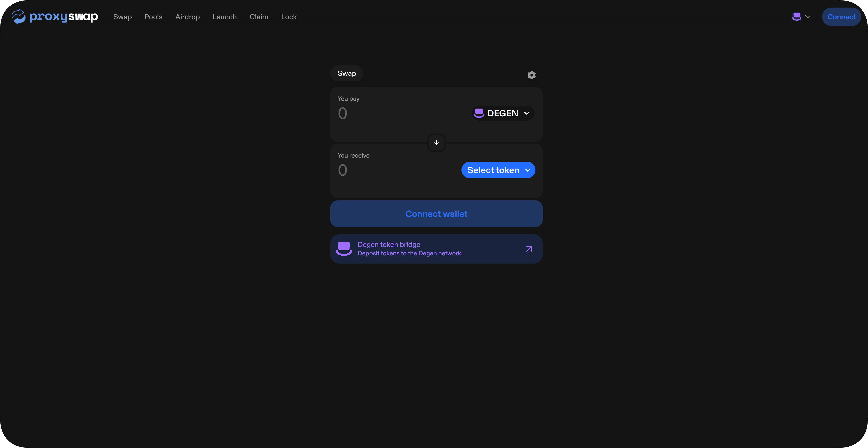The image size is (868, 448).
Task: Flip tokens with the down arrow
Action: (x=436, y=143)
